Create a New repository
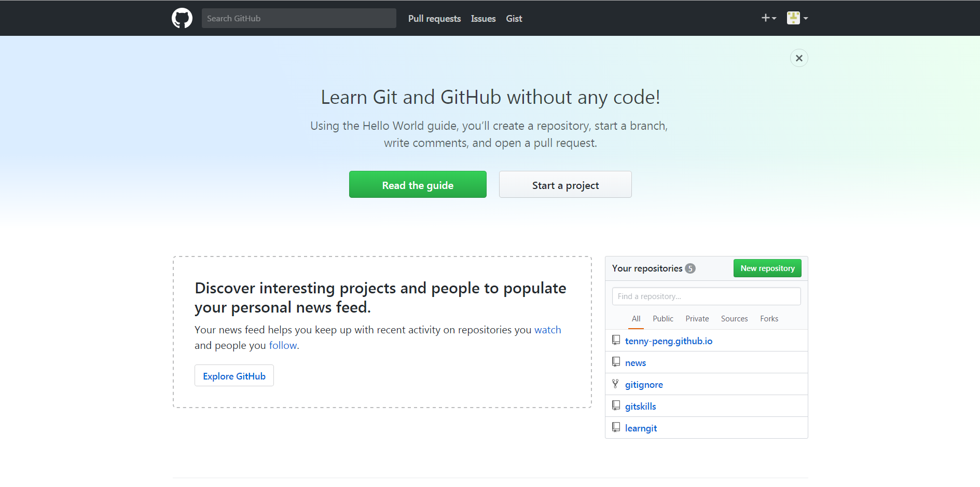980x487 pixels. tap(767, 268)
